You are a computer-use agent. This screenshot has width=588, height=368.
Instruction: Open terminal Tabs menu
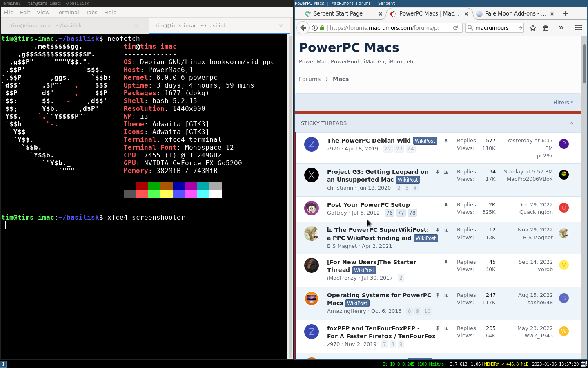91,12
